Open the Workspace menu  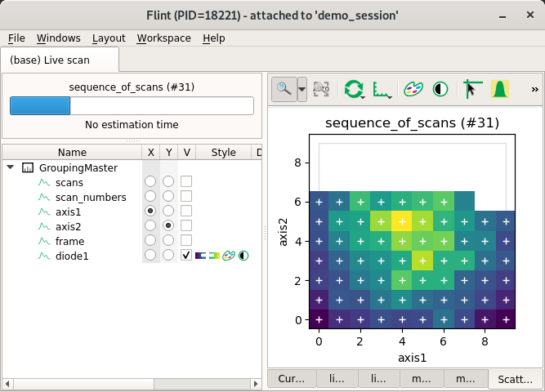(163, 38)
